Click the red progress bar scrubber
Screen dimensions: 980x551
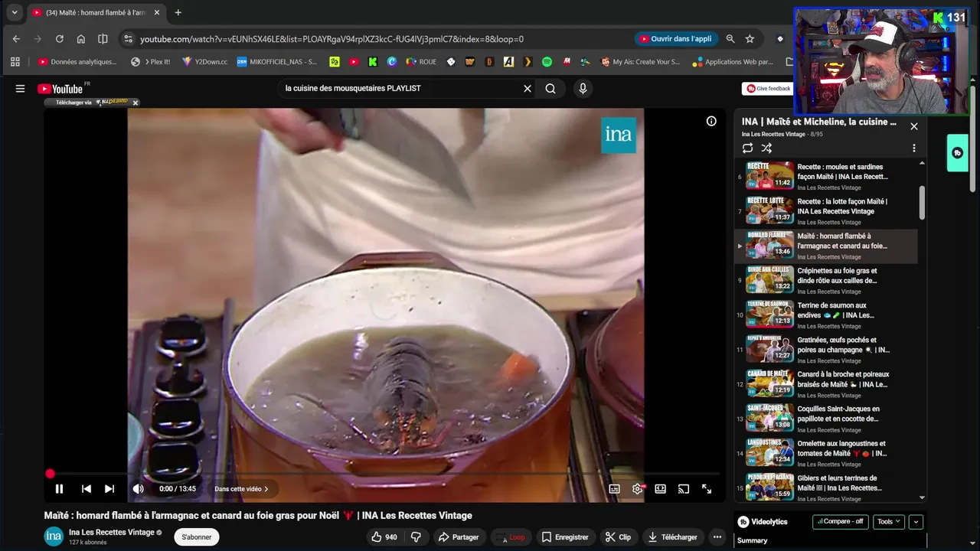(x=50, y=474)
